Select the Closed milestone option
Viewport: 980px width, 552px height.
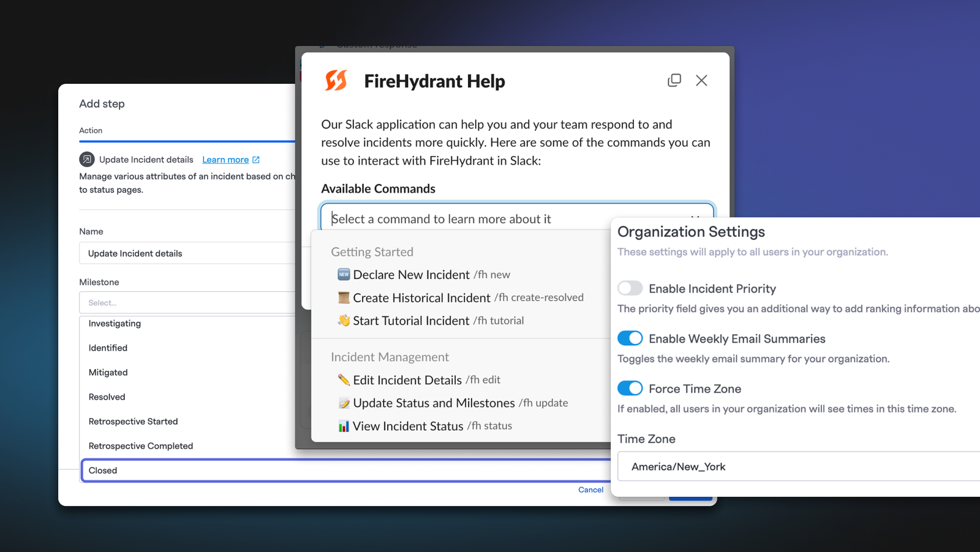(346, 470)
